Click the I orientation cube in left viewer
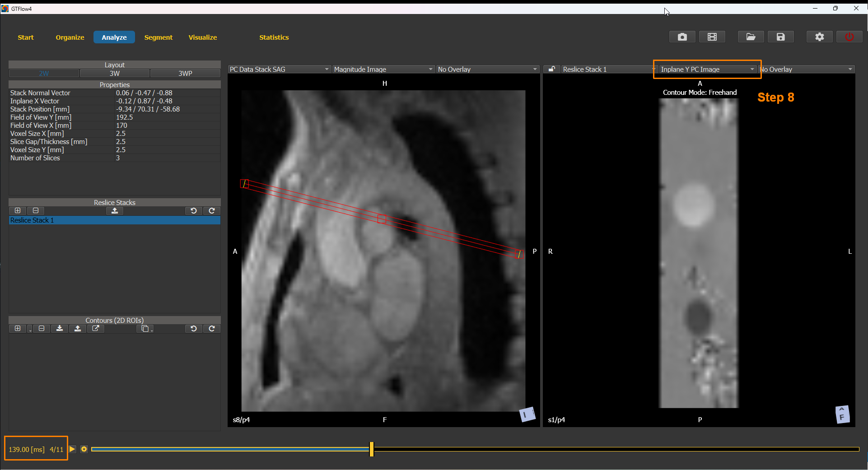This screenshot has width=868, height=470. pyautogui.click(x=527, y=414)
